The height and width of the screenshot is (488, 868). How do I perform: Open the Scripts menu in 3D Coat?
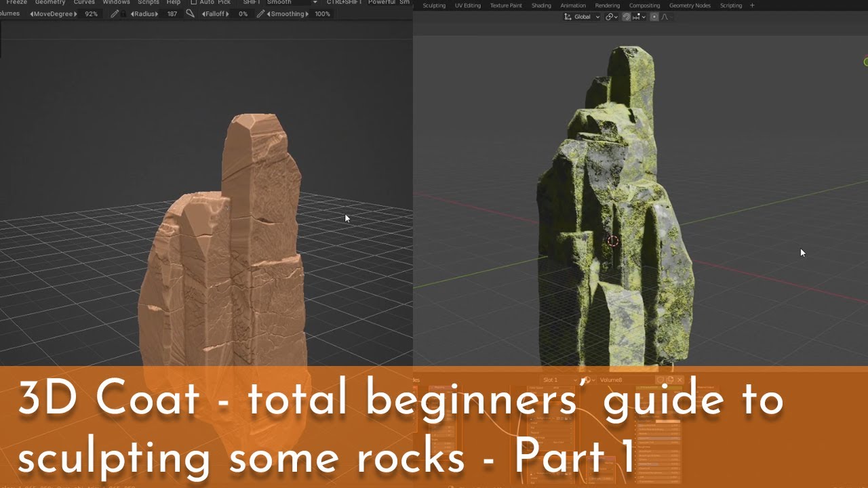coord(149,2)
